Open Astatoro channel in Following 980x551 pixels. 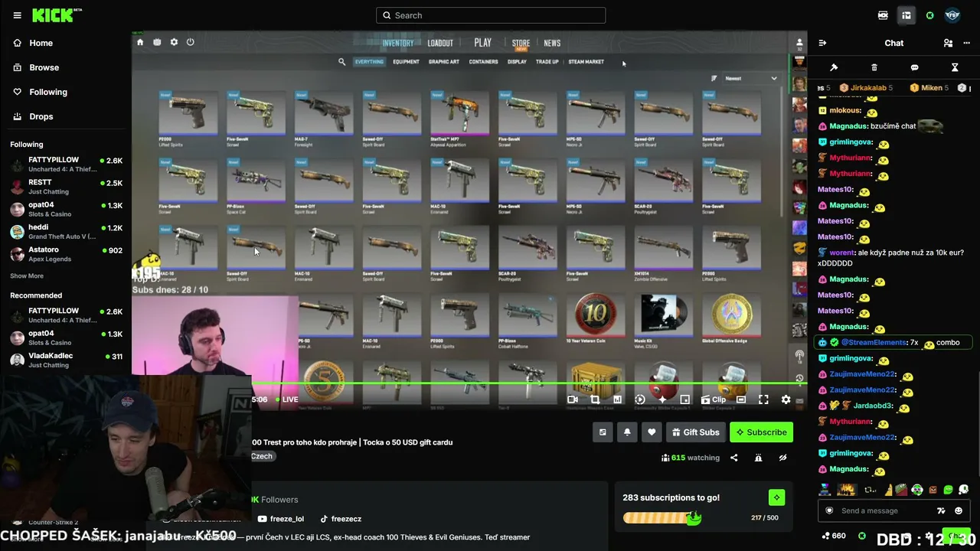(x=66, y=254)
